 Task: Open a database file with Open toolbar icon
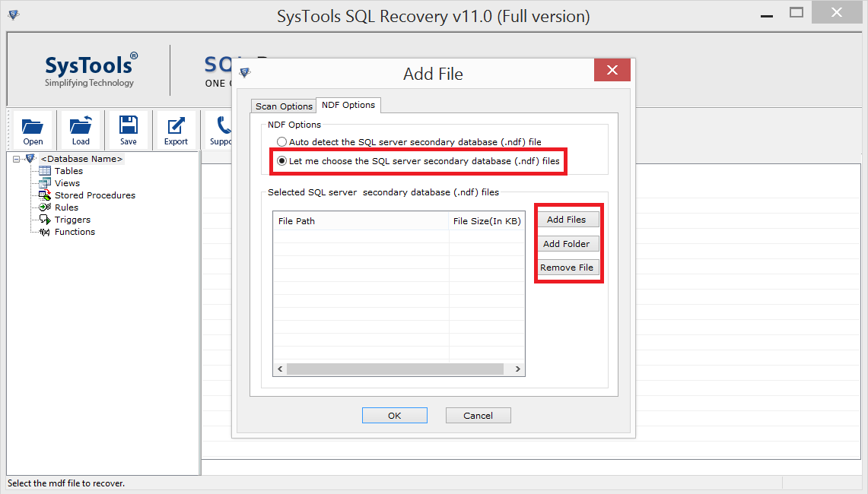click(x=33, y=131)
